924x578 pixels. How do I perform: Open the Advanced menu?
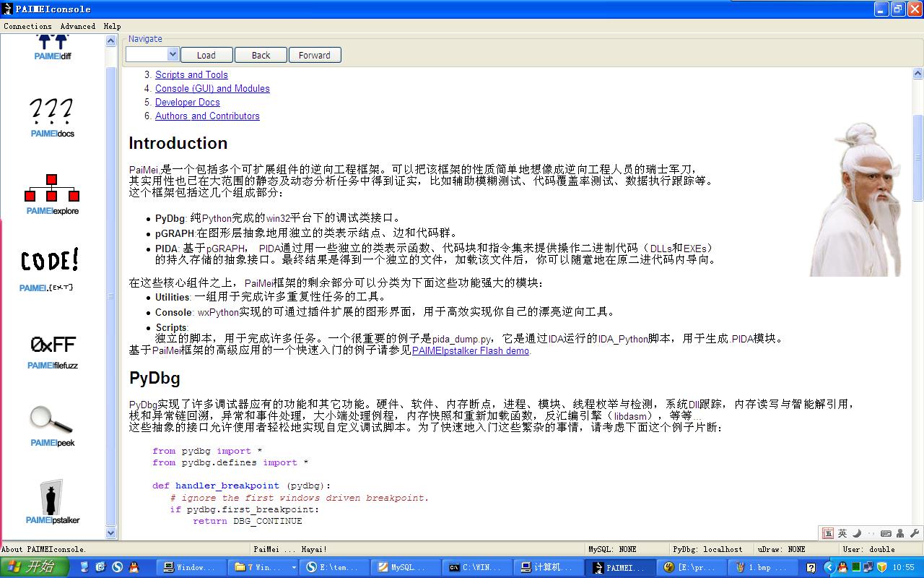coord(78,26)
